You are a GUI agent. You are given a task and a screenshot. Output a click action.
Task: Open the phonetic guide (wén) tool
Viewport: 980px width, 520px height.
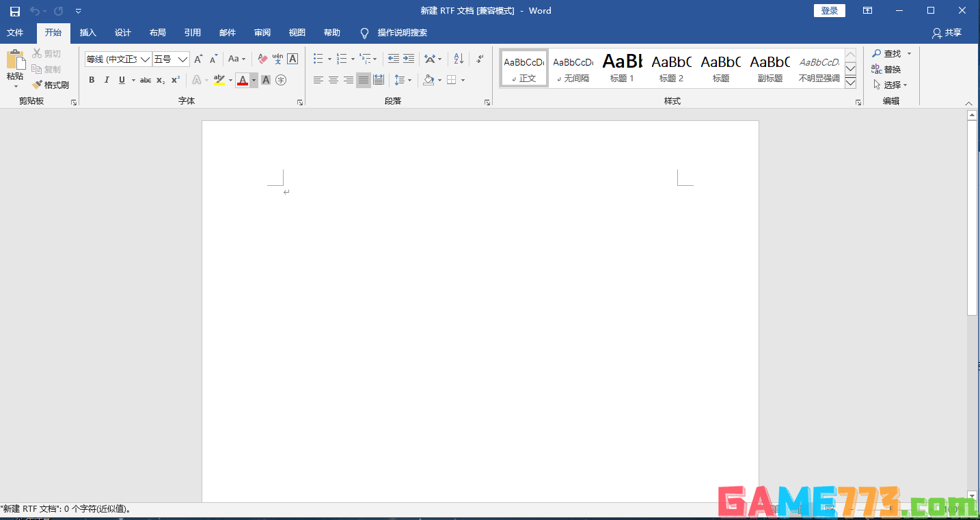pos(277,59)
